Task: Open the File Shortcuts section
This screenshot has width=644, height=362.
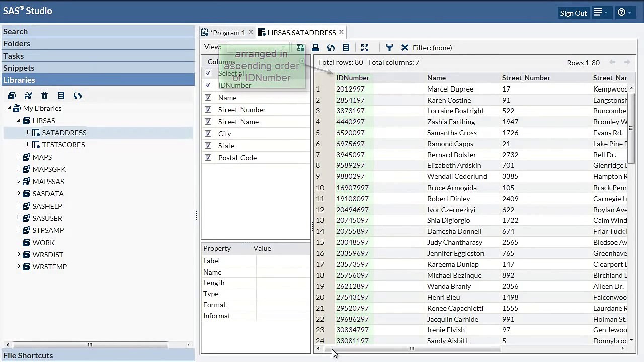Action: click(x=97, y=355)
